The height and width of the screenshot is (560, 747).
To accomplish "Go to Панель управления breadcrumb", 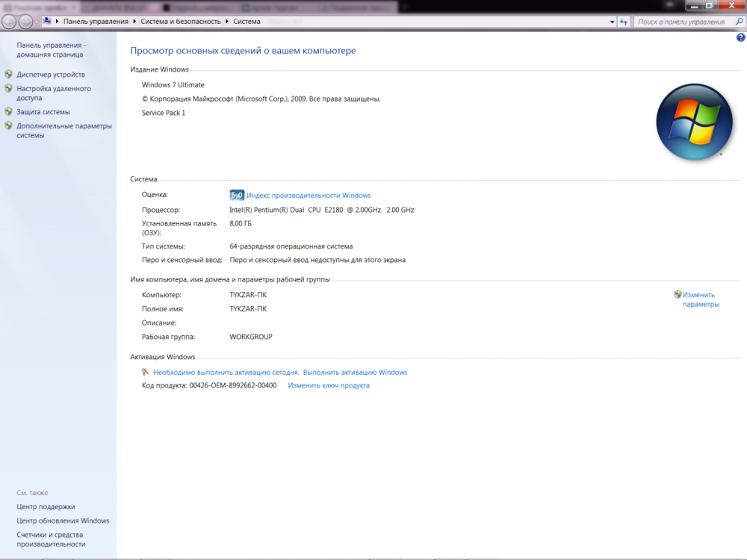I will (x=96, y=22).
